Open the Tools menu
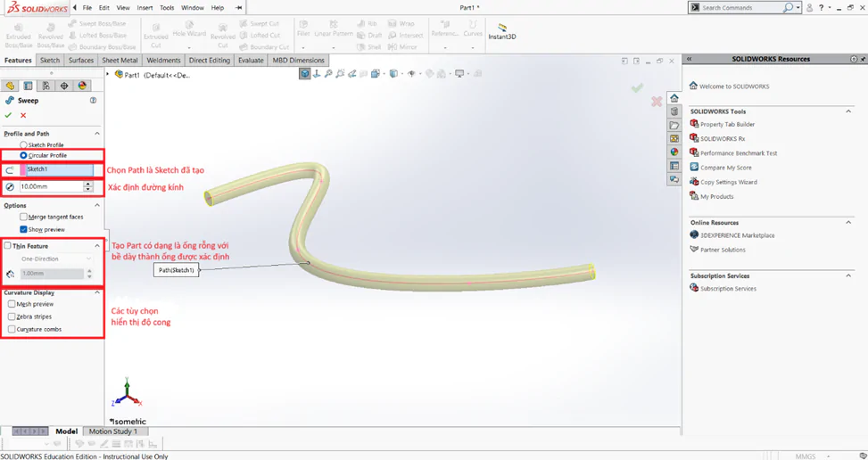 tap(167, 8)
